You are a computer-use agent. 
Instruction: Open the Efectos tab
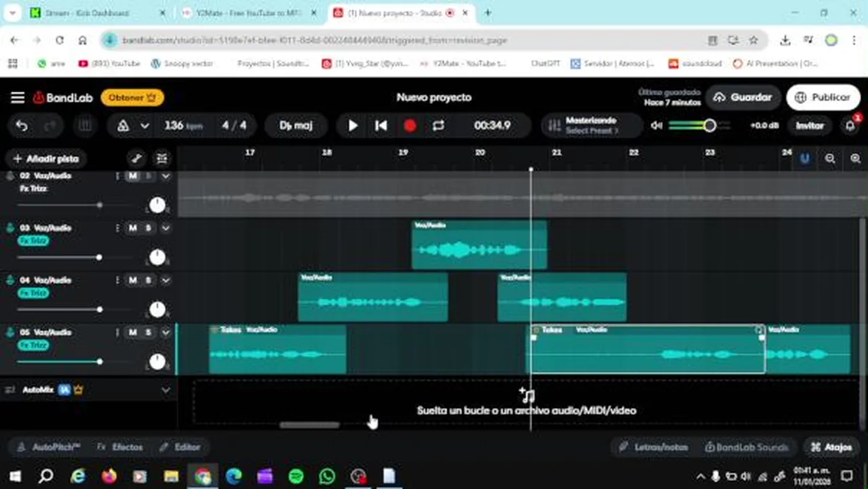tap(120, 448)
